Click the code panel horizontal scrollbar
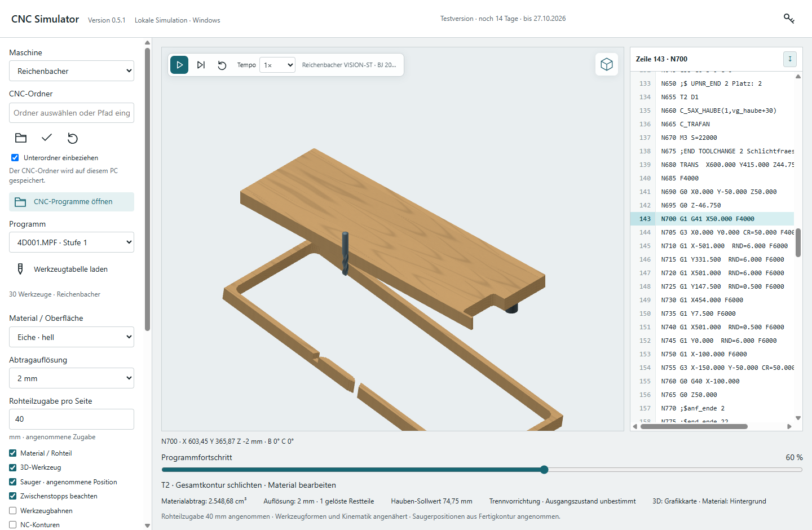This screenshot has height=530, width=812. 694,426
